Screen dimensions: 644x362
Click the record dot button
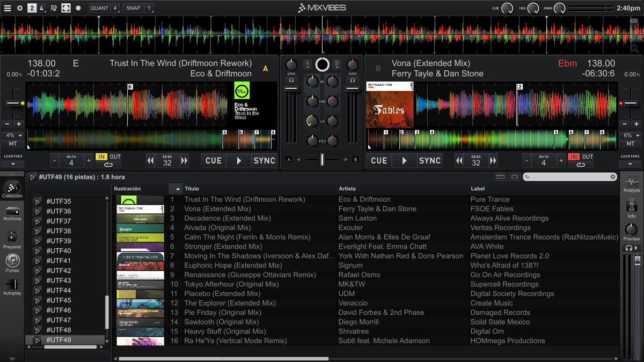click(x=78, y=8)
